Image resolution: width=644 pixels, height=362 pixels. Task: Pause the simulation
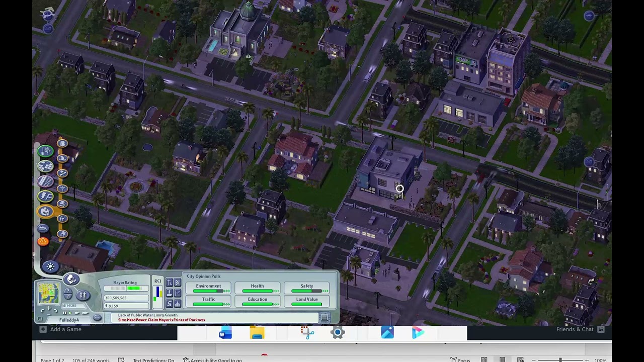64,313
